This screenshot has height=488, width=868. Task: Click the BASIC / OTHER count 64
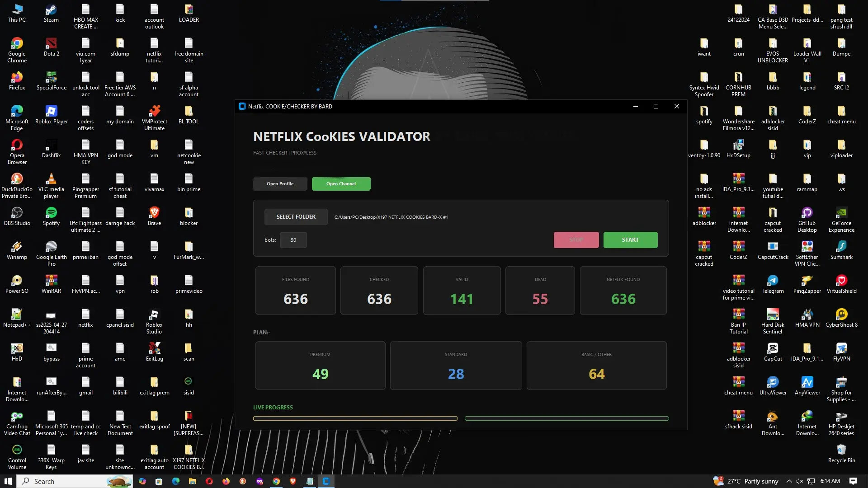point(596,374)
